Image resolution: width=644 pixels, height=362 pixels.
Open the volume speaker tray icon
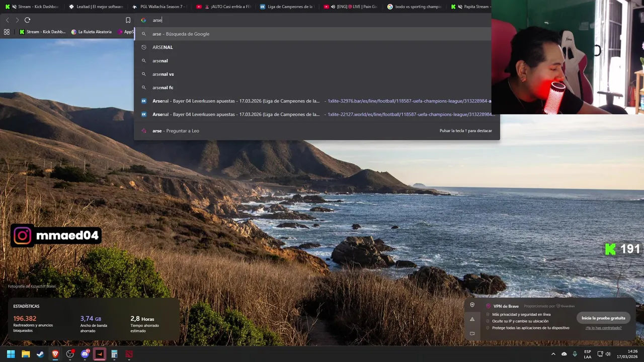click(x=608, y=354)
